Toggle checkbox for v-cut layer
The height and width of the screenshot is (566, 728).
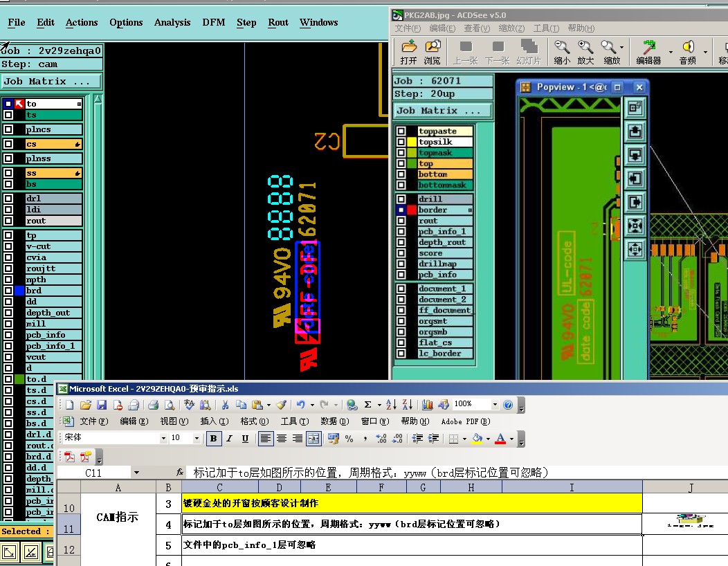click(8, 246)
